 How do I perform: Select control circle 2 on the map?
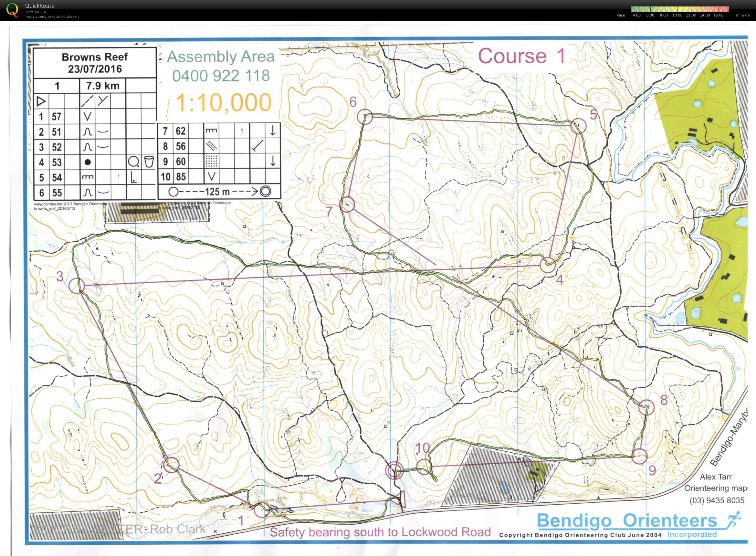pos(172,465)
